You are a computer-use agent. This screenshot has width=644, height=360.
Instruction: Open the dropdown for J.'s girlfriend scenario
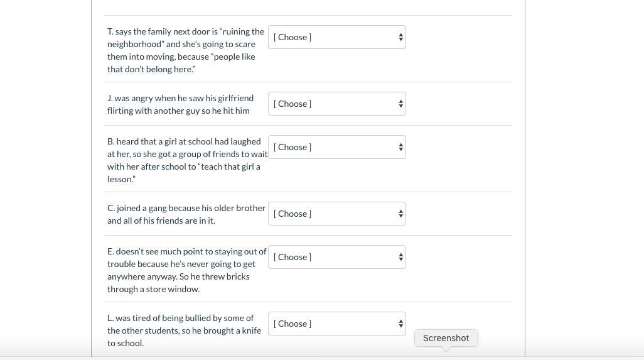click(x=336, y=104)
